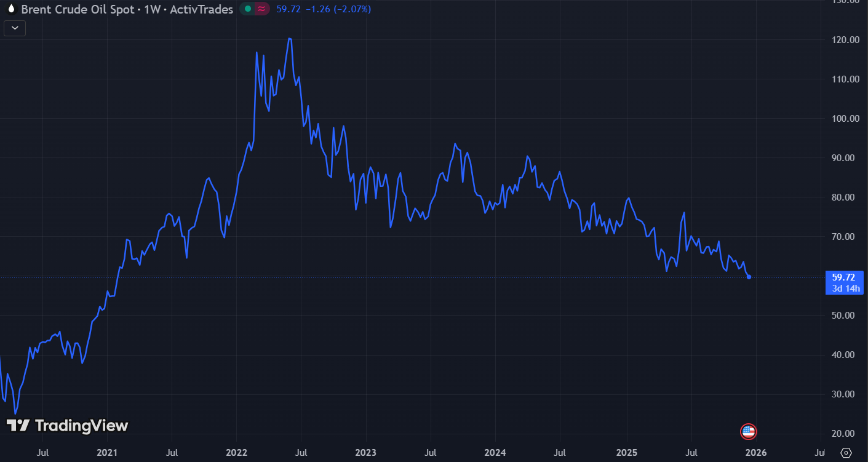The image size is (868, 462).
Task: Click the 2021 label on the time axis
Action: tap(107, 453)
